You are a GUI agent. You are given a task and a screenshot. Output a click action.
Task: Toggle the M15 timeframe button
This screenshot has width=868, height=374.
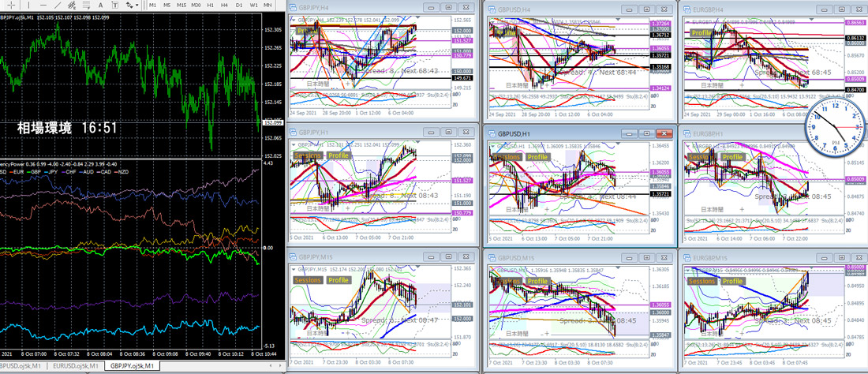tap(181, 5)
